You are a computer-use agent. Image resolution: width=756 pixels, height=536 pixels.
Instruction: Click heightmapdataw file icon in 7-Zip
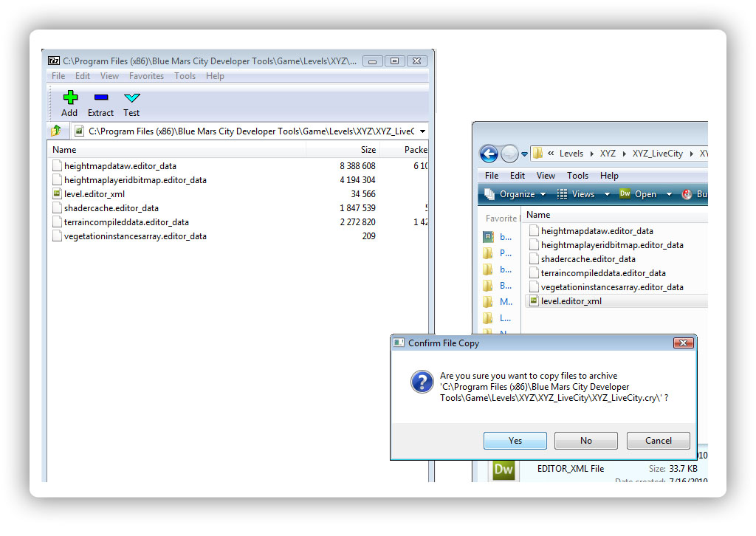pos(57,166)
